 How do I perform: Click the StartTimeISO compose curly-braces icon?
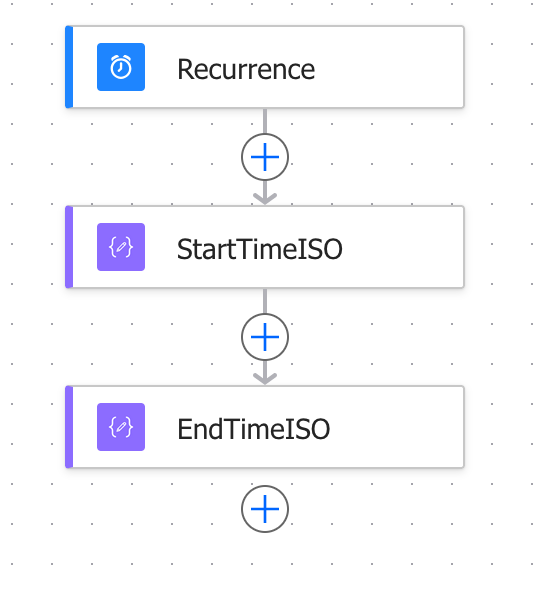pyautogui.click(x=121, y=247)
